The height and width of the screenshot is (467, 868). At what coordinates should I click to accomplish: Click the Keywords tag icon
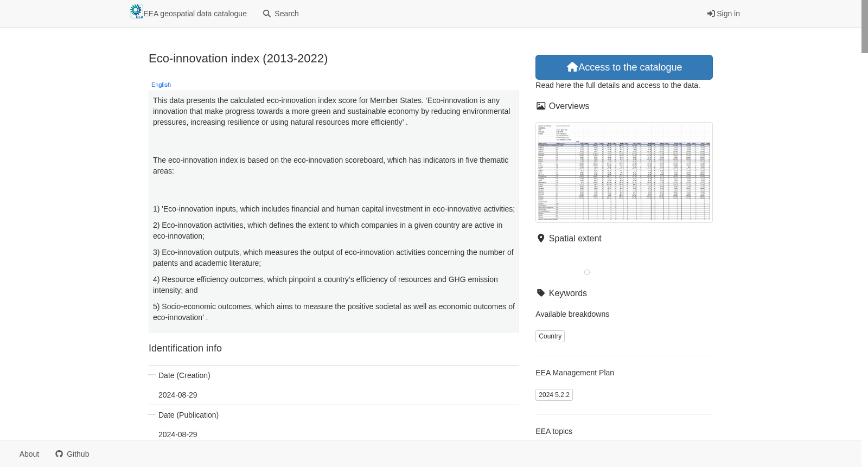(x=540, y=293)
